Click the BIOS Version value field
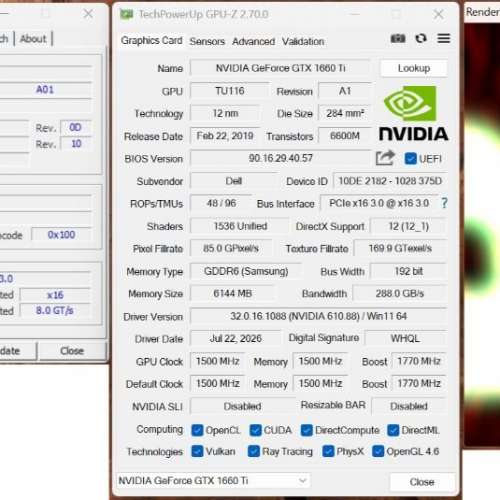 tap(280, 158)
